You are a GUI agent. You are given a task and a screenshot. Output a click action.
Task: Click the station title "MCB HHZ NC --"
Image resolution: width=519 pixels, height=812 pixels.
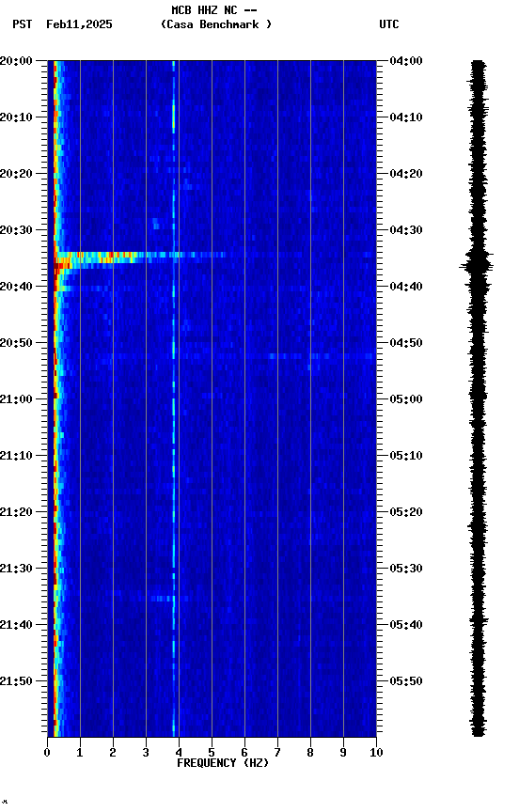(x=214, y=10)
